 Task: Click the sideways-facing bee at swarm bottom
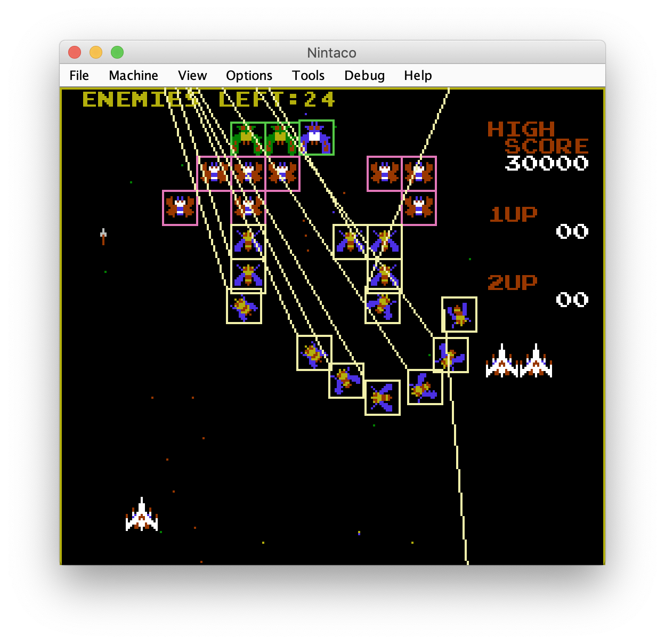383,398
